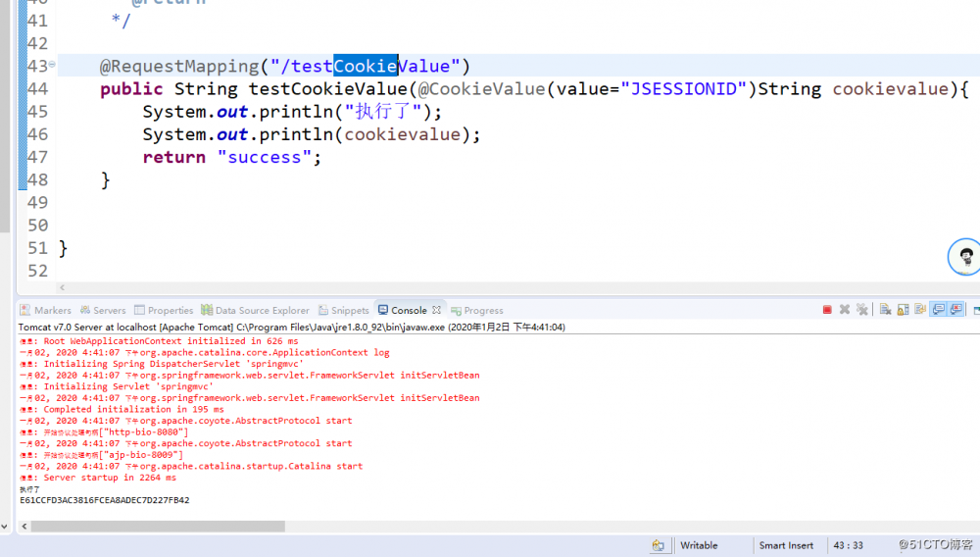
Task: Collapse the code fold marker at line 43
Action: (x=52, y=65)
